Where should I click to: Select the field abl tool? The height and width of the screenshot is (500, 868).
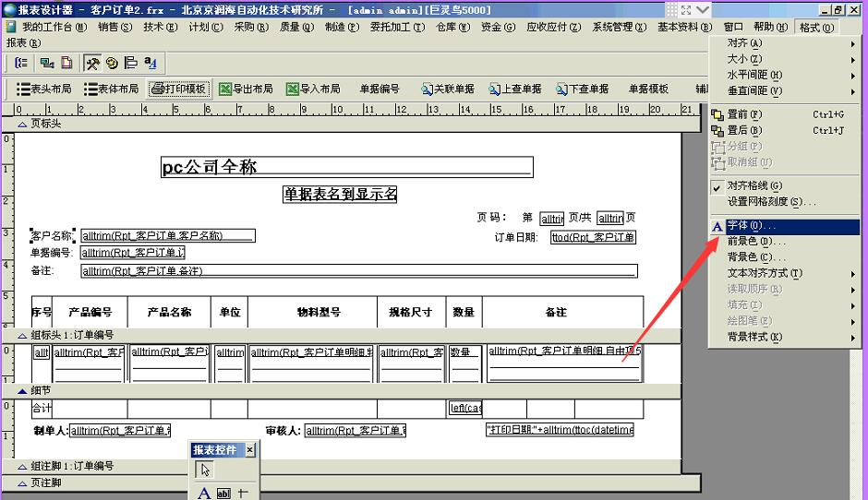point(223,493)
